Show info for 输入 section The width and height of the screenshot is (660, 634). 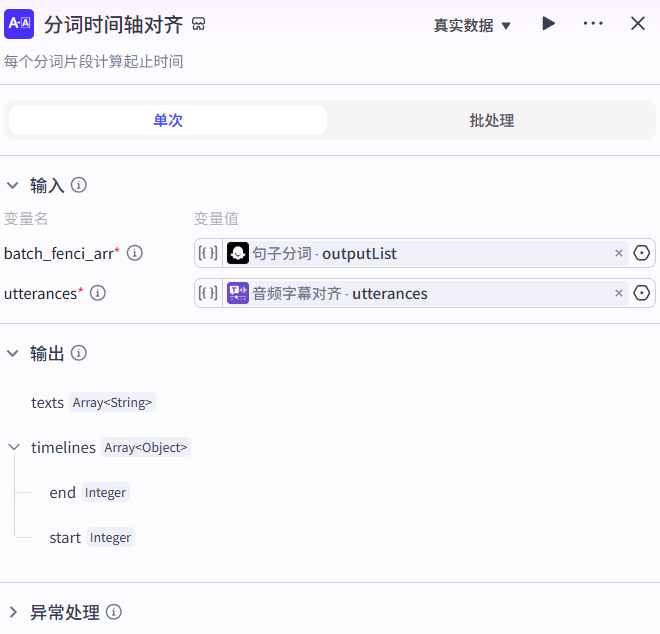(79, 185)
